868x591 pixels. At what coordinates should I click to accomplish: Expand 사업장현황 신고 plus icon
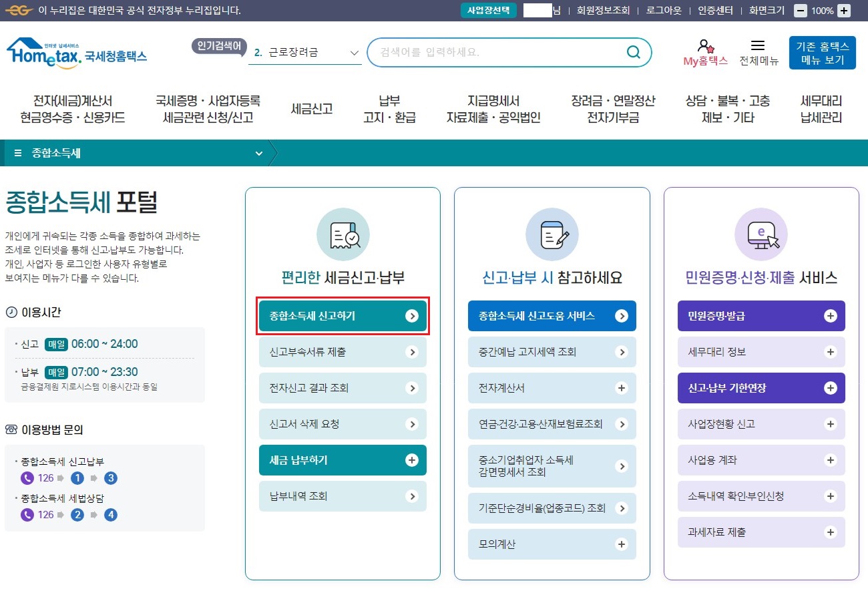tap(831, 424)
